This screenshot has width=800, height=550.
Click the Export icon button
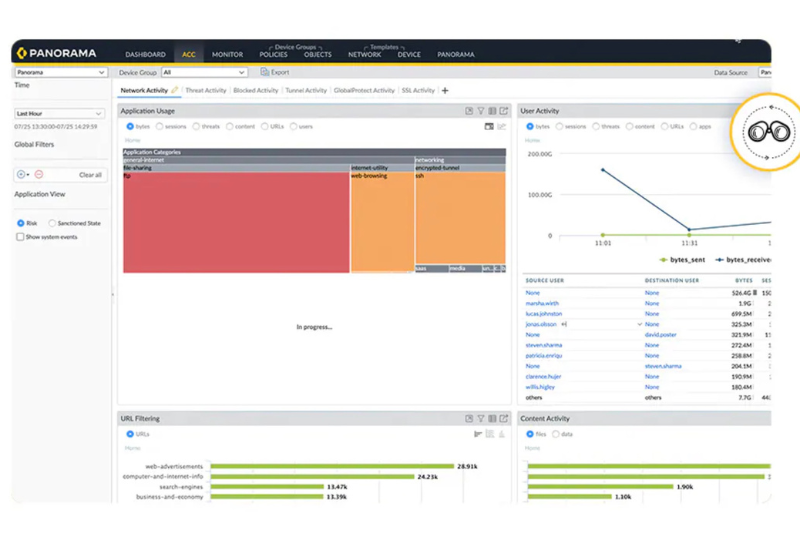pos(265,72)
